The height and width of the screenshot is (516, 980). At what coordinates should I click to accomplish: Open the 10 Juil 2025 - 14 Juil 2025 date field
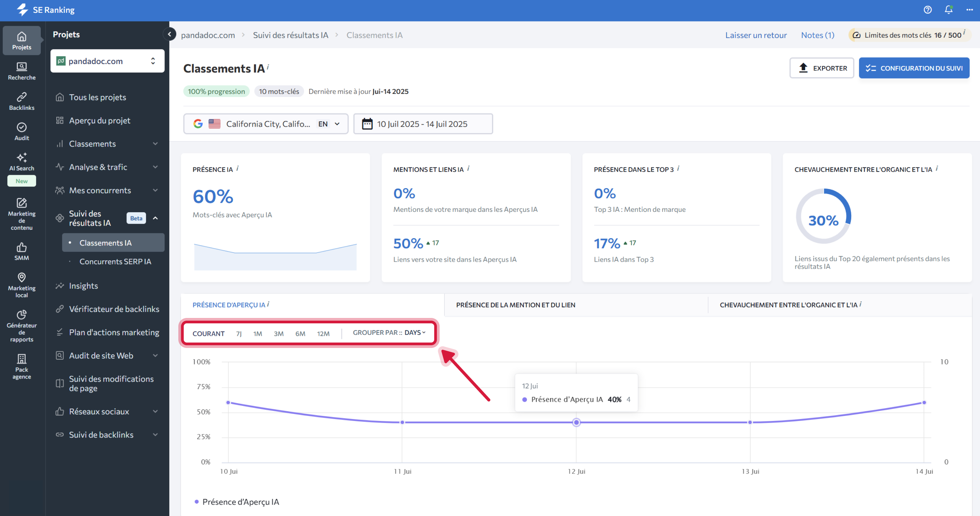[x=423, y=124]
